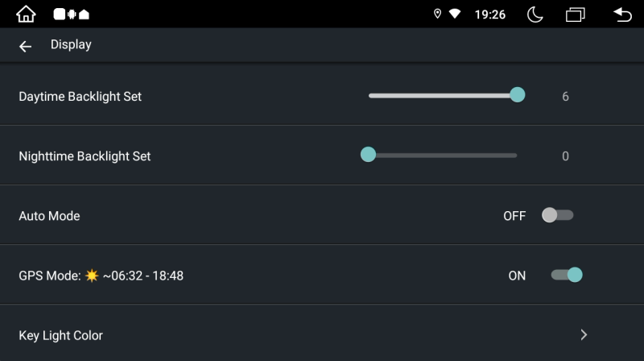
Task: Tap the 19:26 clock display
Action: point(490,15)
